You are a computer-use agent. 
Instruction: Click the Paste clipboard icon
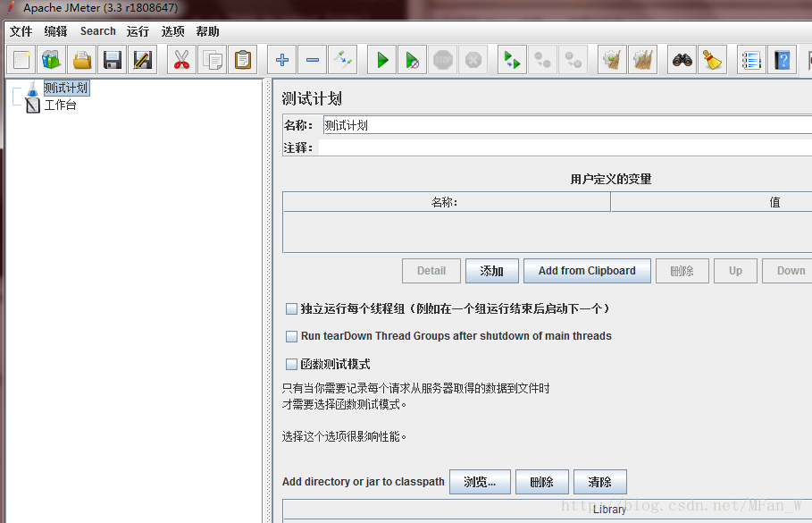click(x=242, y=60)
